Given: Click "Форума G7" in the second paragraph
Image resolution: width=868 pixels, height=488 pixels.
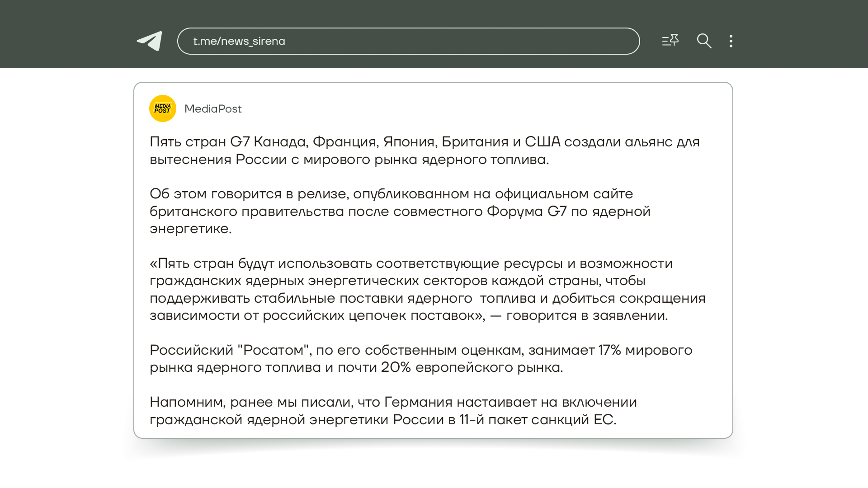Looking at the screenshot, I should (x=526, y=211).
